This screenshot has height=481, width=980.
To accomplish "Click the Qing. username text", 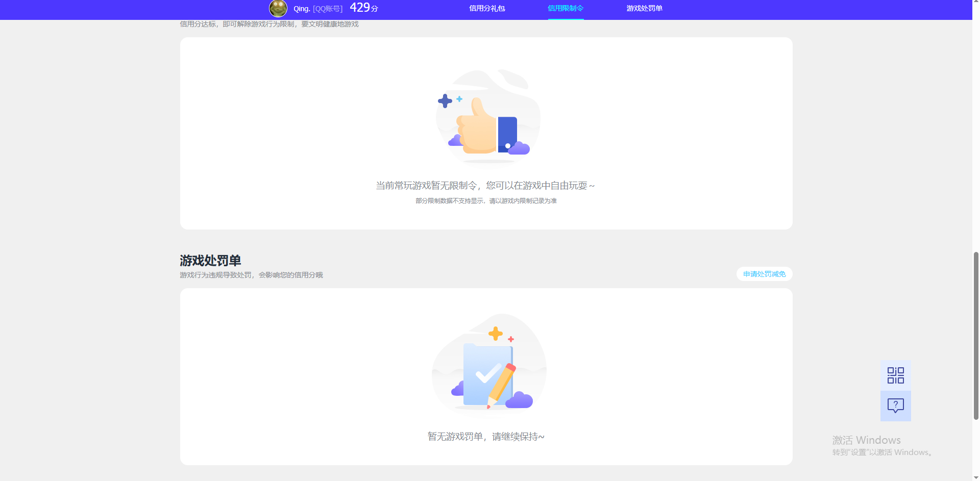I will pos(302,9).
